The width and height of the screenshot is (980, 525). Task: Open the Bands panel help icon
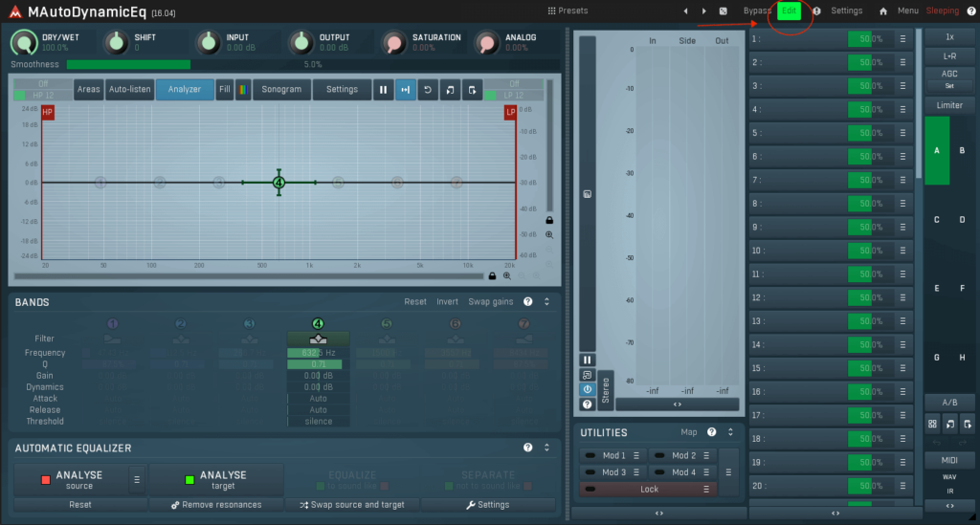click(528, 301)
